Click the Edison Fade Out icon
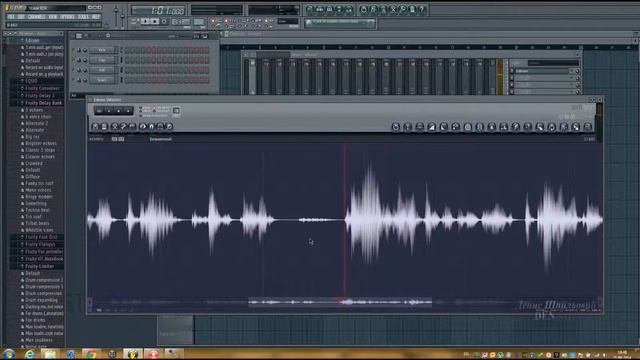This screenshot has width=640, height=360. coord(444,127)
